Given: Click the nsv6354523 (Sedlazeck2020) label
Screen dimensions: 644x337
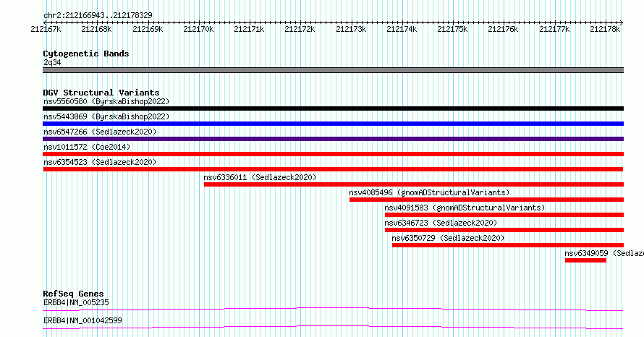Looking at the screenshot, I should [100, 162].
